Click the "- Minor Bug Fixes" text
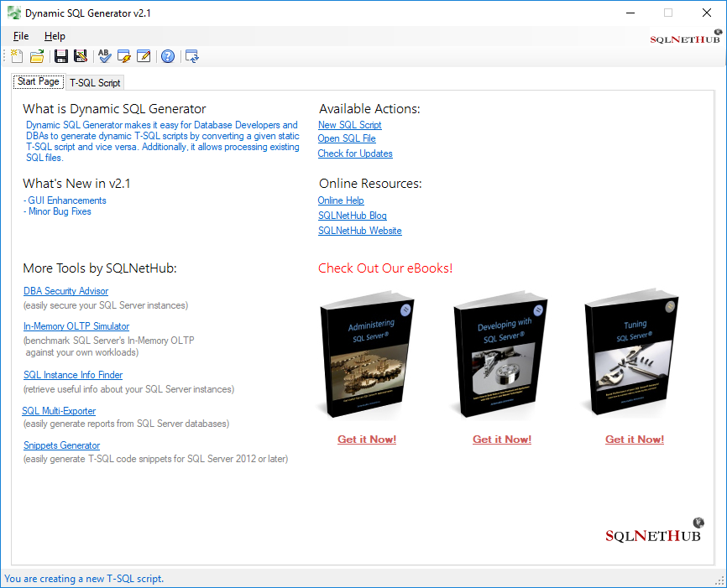Viewport: 727px width, 588px height. (57, 211)
